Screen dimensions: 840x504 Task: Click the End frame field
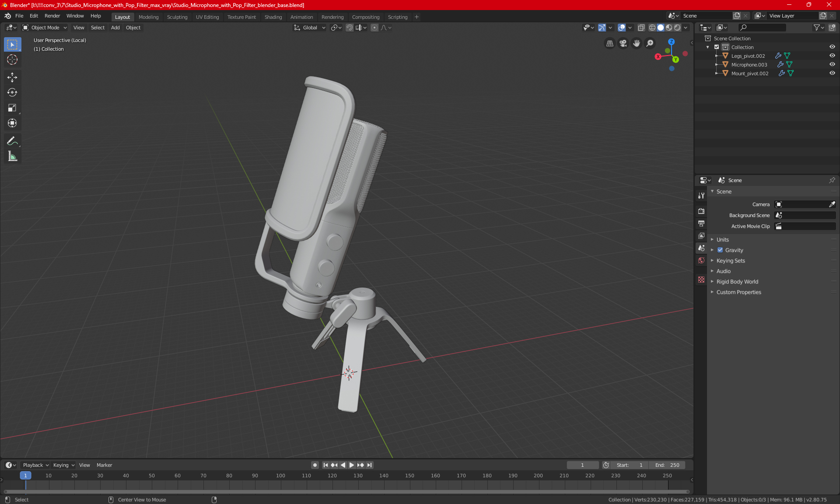[x=667, y=465]
